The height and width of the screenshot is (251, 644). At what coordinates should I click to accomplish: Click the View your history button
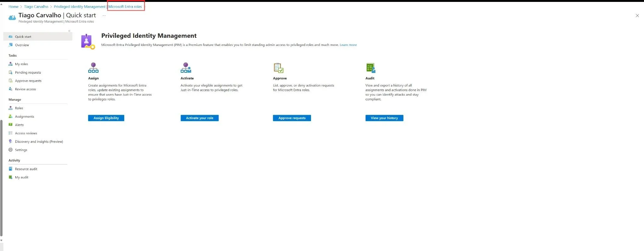[384, 118]
